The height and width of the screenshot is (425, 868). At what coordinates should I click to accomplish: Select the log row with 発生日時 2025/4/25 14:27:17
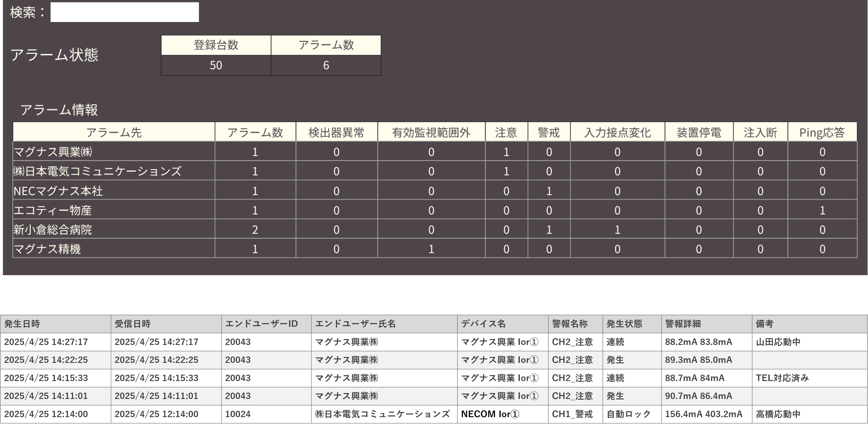(434, 342)
